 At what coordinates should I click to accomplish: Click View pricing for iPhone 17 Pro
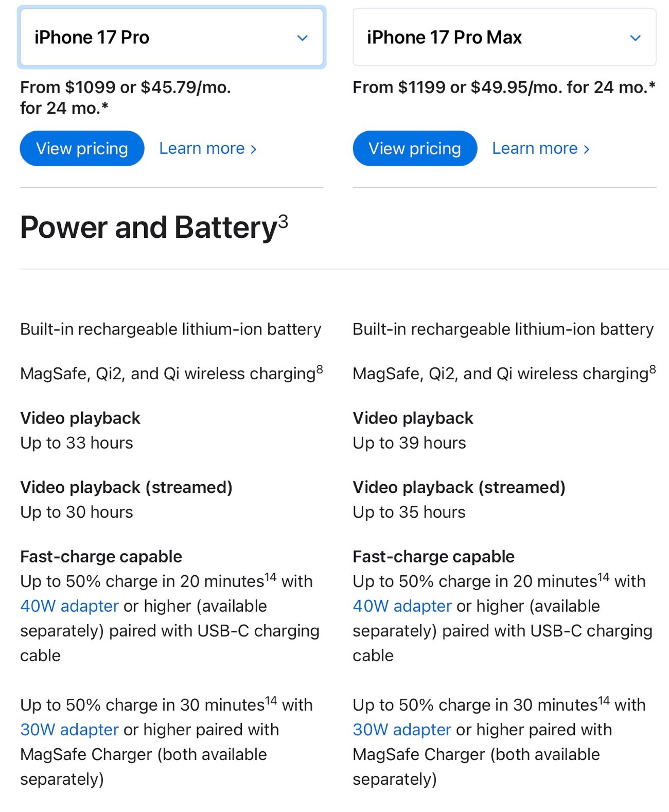tap(82, 148)
